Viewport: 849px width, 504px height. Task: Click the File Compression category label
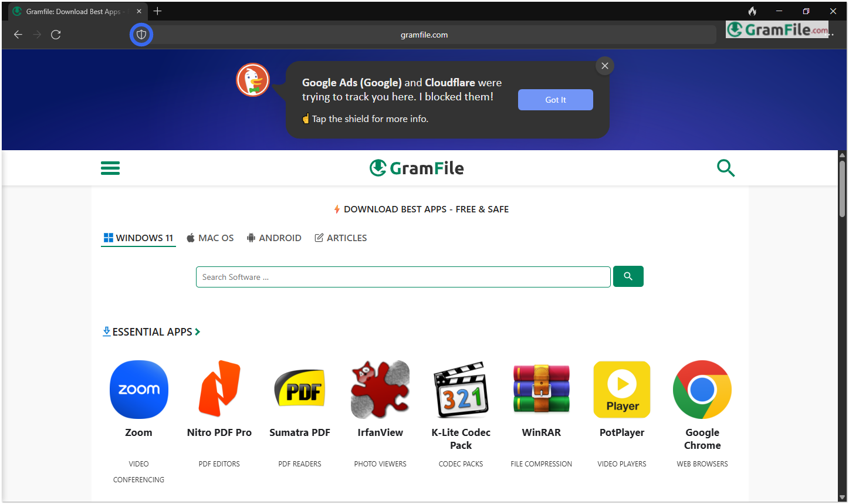tap(542, 464)
